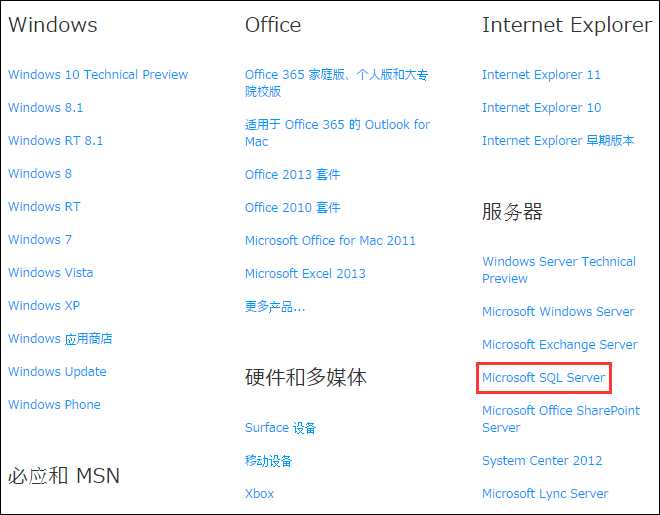Go to the Windows Update link
Screen dimensions: 660x515
coord(57,371)
